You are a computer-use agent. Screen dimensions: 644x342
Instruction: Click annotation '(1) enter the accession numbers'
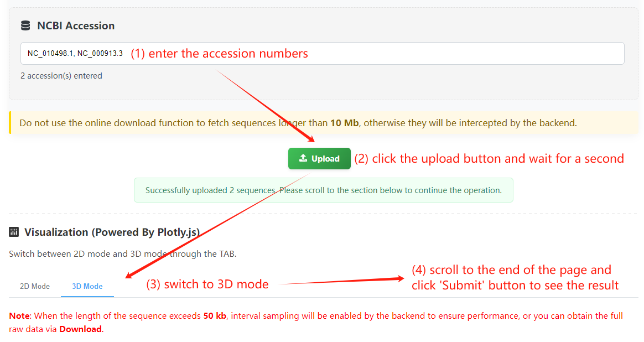(x=219, y=54)
